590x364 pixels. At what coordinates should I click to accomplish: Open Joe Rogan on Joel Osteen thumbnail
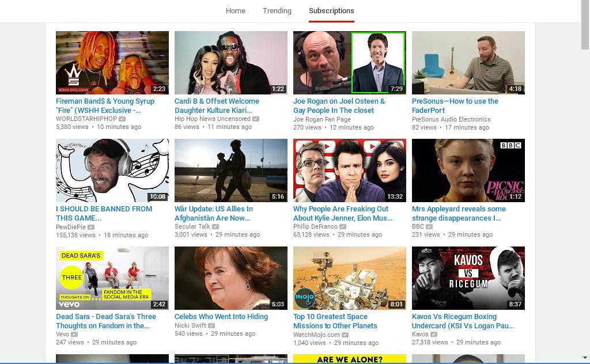350,62
